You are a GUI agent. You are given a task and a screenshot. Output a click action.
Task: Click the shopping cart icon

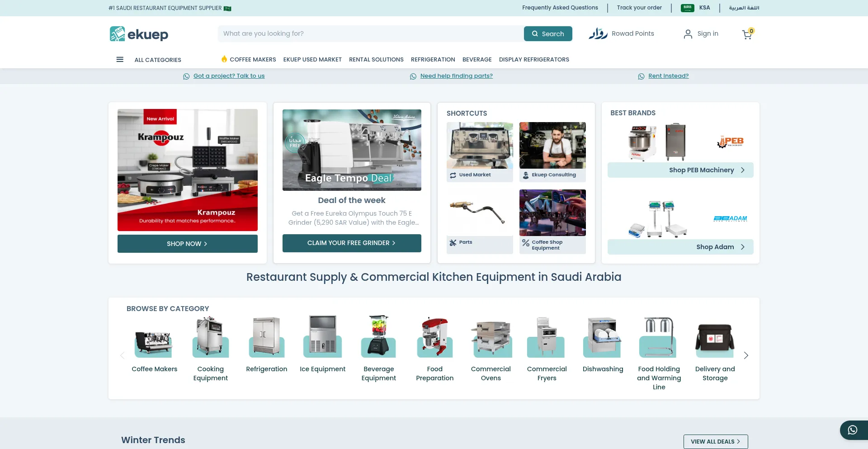click(x=747, y=35)
